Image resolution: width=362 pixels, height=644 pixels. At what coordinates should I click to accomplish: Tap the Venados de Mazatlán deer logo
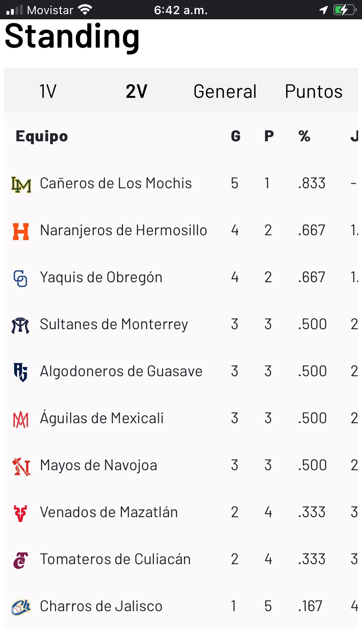click(x=21, y=513)
